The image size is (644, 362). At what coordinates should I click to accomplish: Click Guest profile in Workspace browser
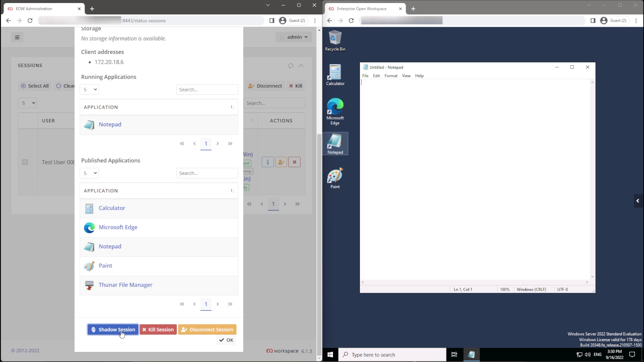pyautogui.click(x=614, y=20)
